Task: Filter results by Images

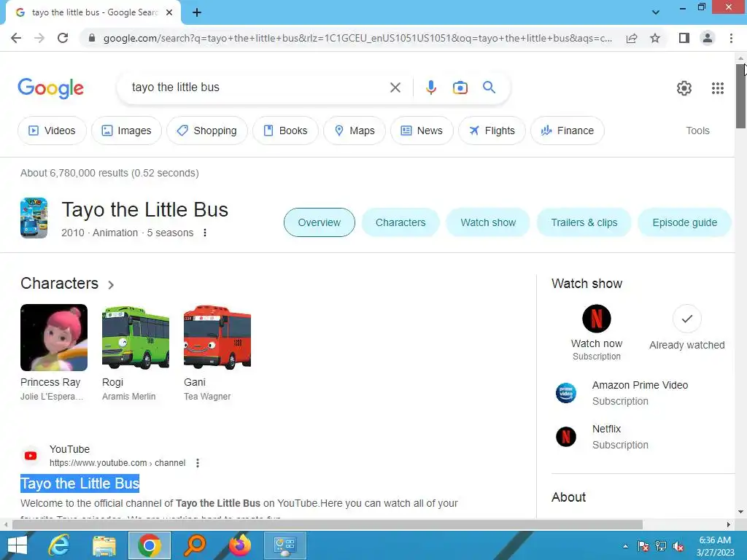Action: tap(126, 131)
